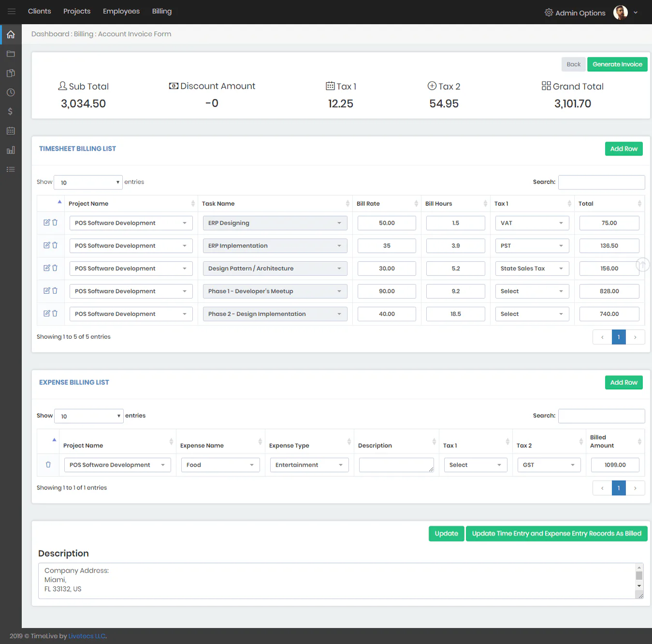Edit the ERP Designing row
This screenshot has width=652, height=644.
click(47, 222)
